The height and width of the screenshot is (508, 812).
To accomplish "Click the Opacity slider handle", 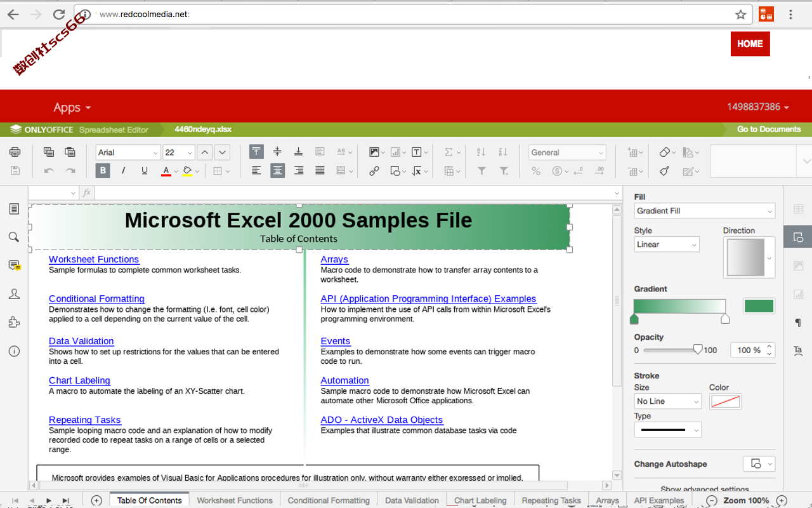I will [698, 349].
